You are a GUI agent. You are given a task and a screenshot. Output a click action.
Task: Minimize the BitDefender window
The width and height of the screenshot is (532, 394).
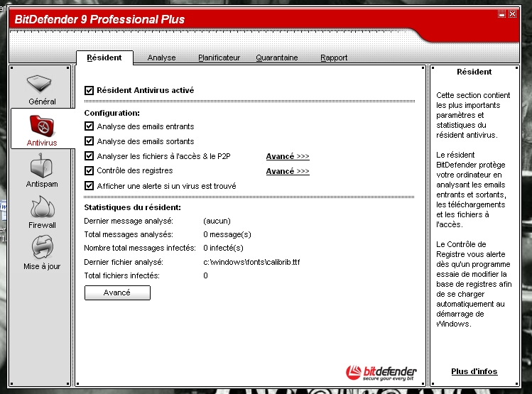501,14
